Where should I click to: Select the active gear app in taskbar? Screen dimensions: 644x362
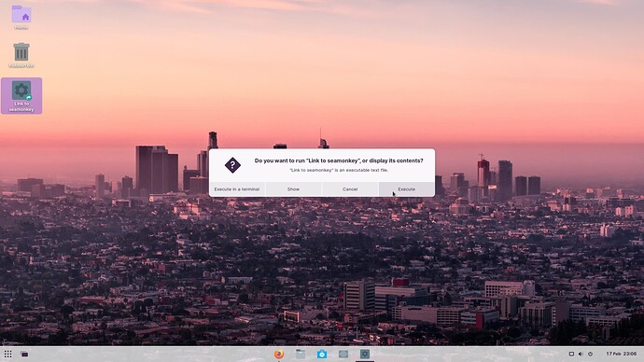365,354
